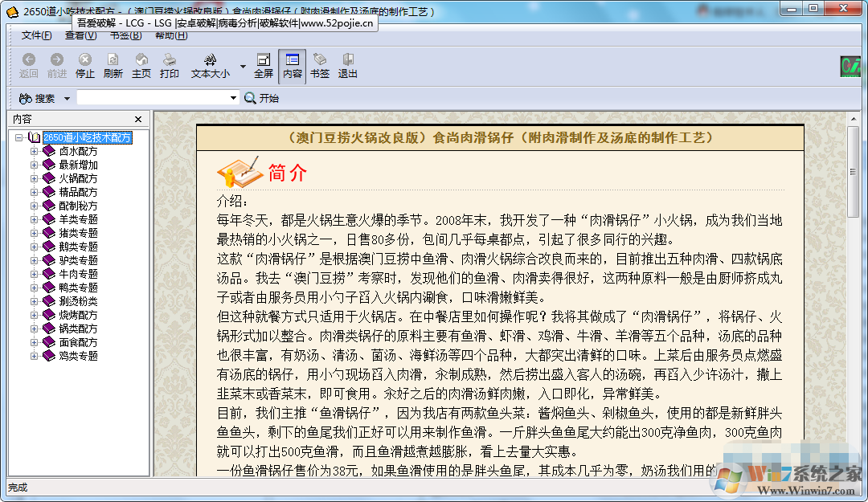Expand the 鹅类专题 tree node
868x502 pixels.
pyautogui.click(x=34, y=247)
